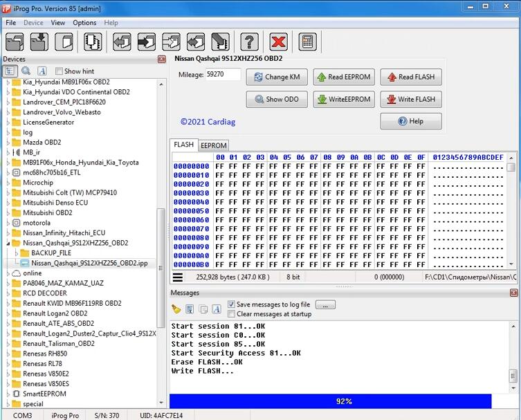521x420 pixels.
Task: Expand the Mitsubishi OBD2 folder
Action: click(8, 212)
